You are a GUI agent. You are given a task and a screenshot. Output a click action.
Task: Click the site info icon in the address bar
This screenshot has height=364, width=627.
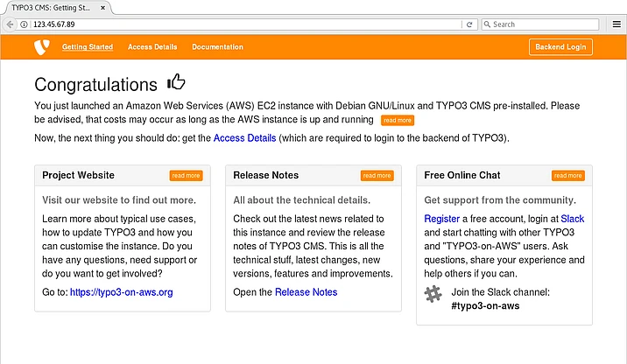tap(24, 24)
